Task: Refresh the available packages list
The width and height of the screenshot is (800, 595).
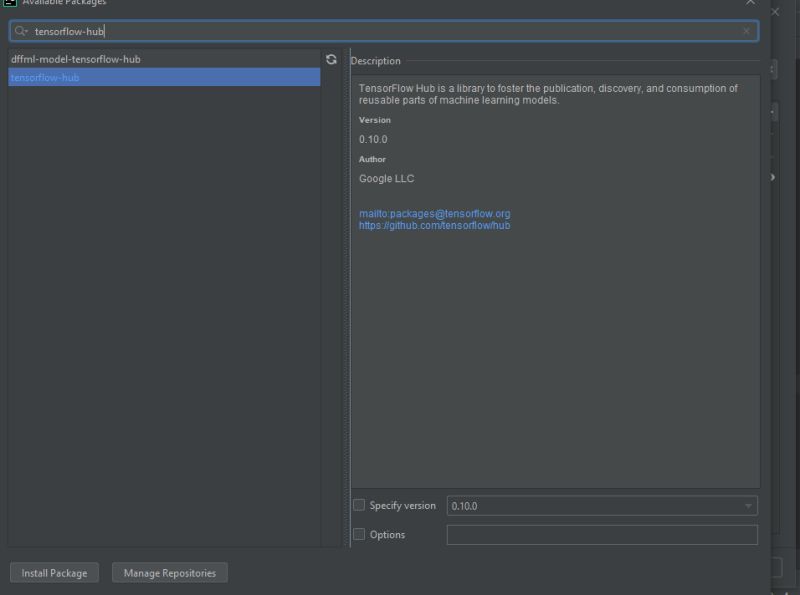Action: 331,58
